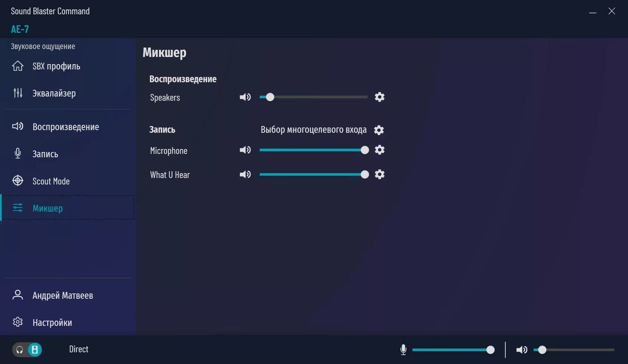Mute master volume from bottom bar icon
The image size is (628, 364).
point(522,350)
